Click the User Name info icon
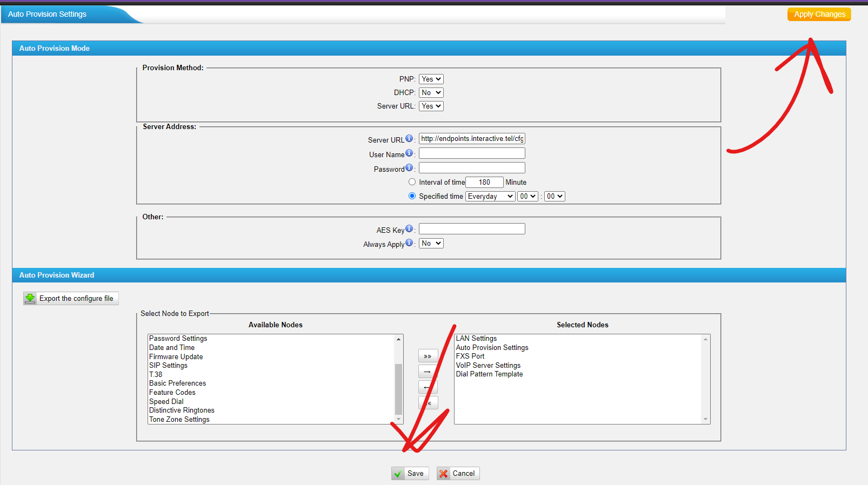Screen dimensions: 868x485 [x=409, y=153]
